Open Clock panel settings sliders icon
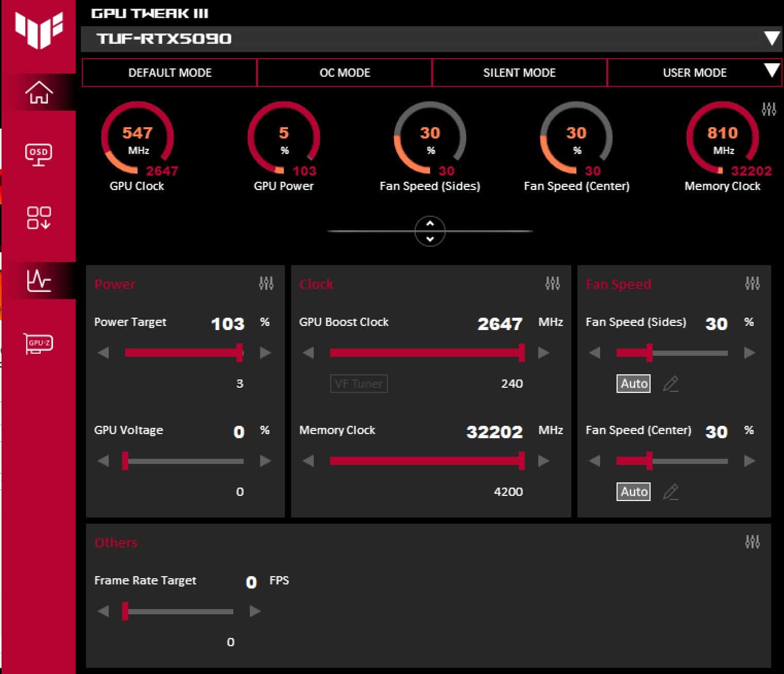The width and height of the screenshot is (784, 674). click(x=552, y=283)
